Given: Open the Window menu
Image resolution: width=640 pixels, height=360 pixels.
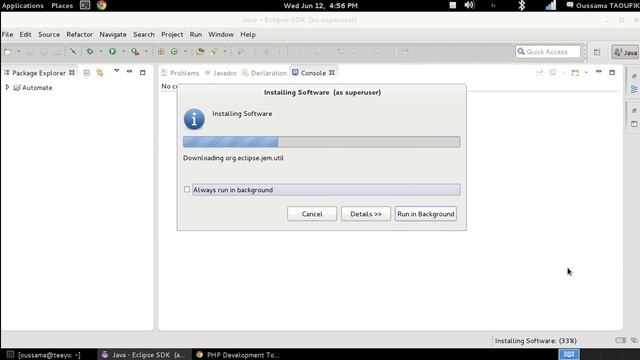Looking at the screenshot, I should [x=221, y=34].
